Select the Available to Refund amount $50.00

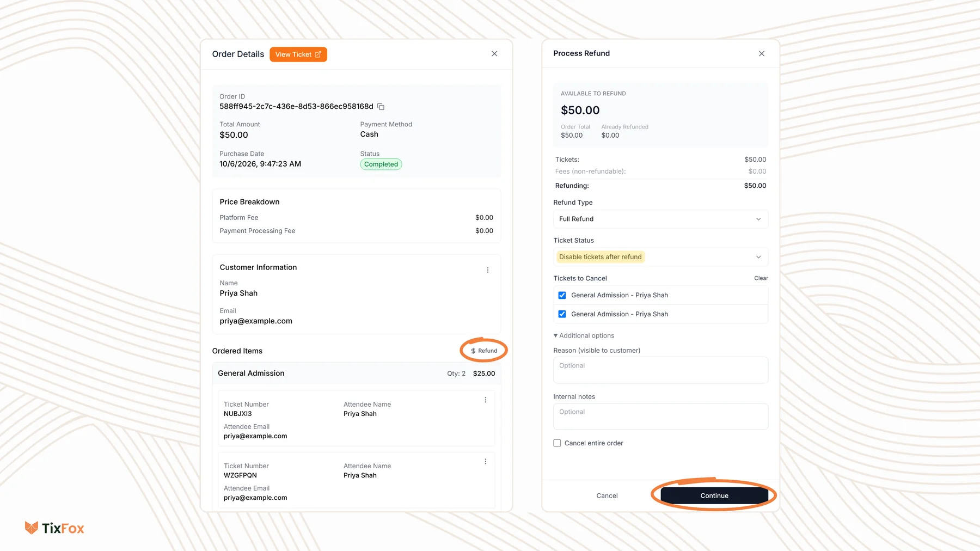580,111
